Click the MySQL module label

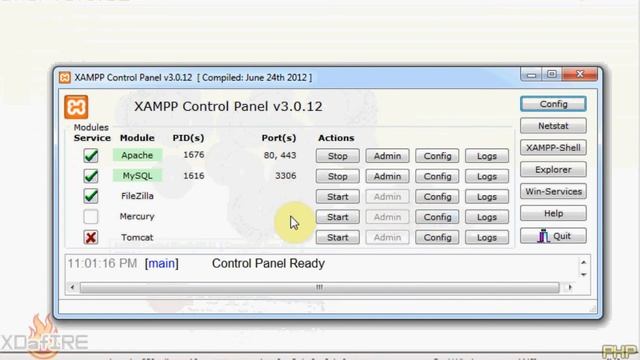(137, 176)
